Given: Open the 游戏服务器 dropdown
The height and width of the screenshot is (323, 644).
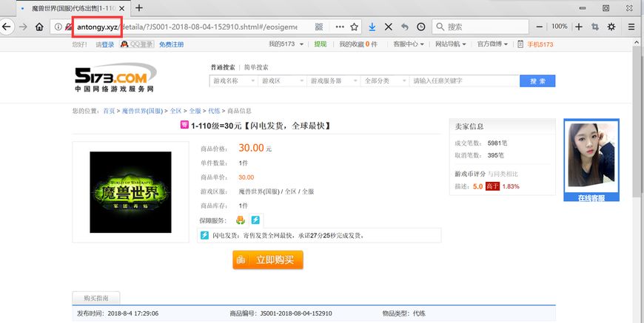Looking at the screenshot, I should [x=333, y=81].
